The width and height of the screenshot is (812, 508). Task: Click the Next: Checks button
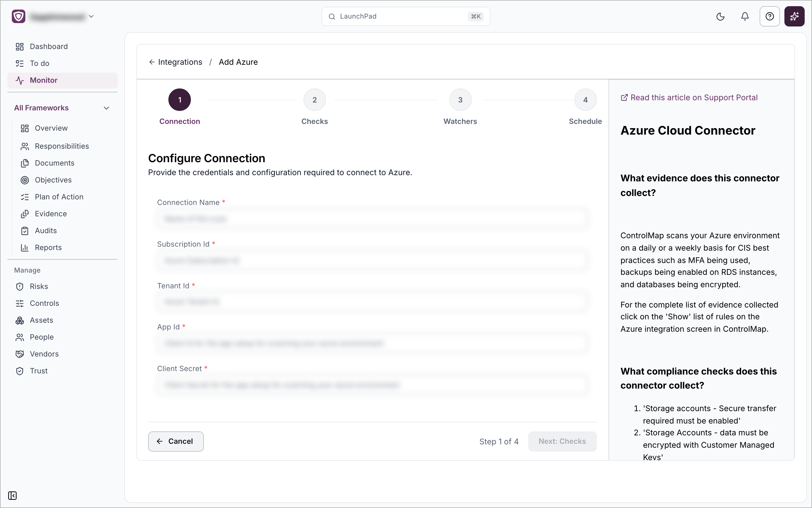(562, 441)
